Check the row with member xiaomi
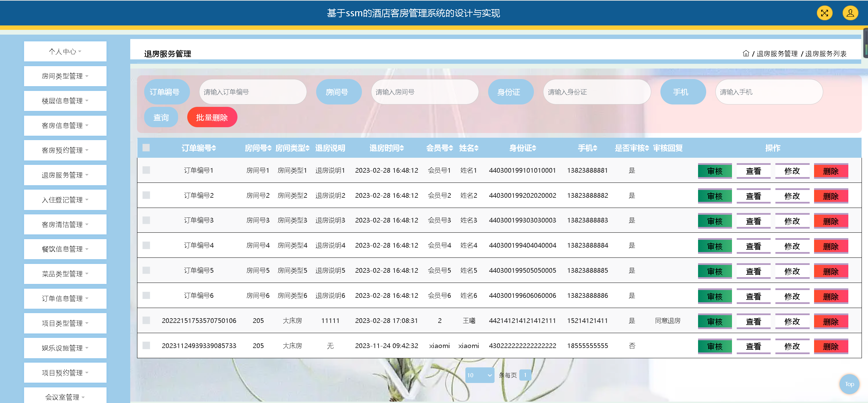Viewport: 868px width, 403px height. (146, 346)
